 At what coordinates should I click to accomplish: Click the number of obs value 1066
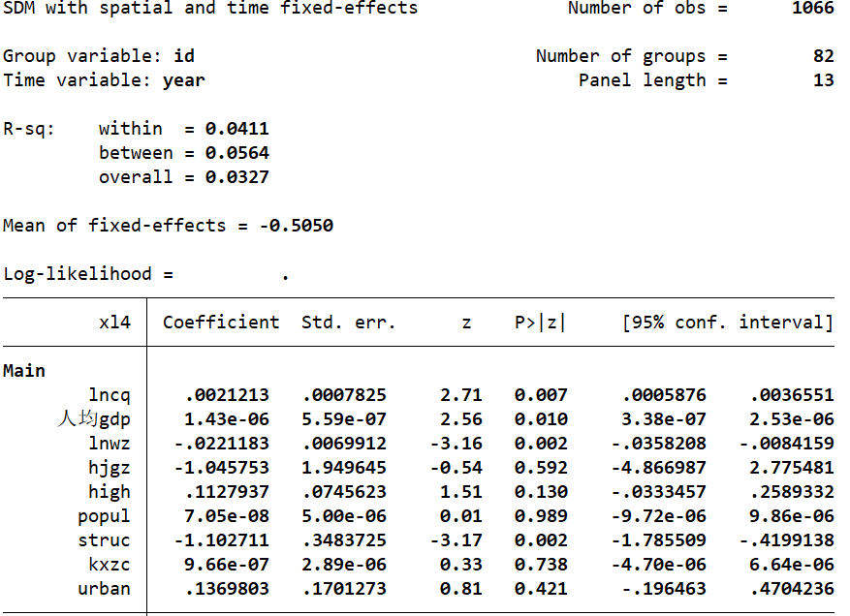[812, 8]
